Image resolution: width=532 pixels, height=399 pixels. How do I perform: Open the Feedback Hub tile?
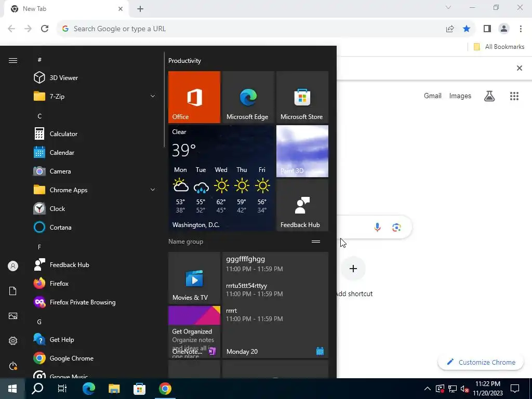[302, 205]
